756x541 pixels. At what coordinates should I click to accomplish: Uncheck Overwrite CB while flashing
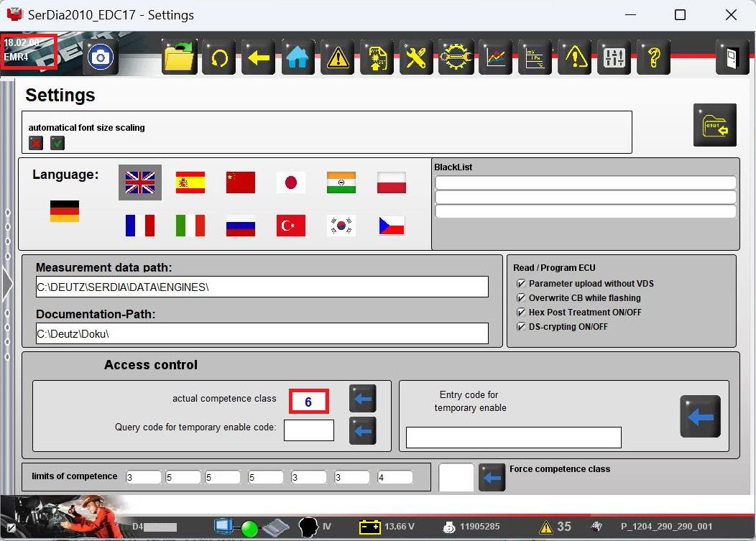coord(521,298)
